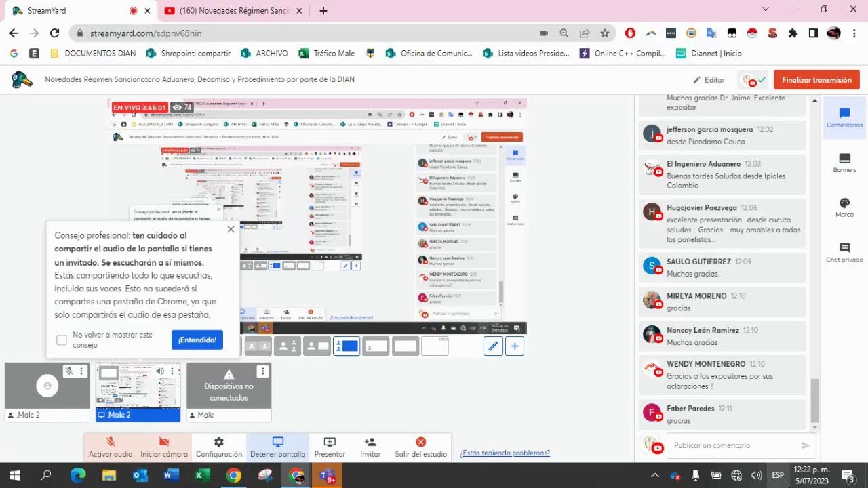
Task: Toggle Chrome side panel icon
Action: pyautogui.click(x=813, y=33)
